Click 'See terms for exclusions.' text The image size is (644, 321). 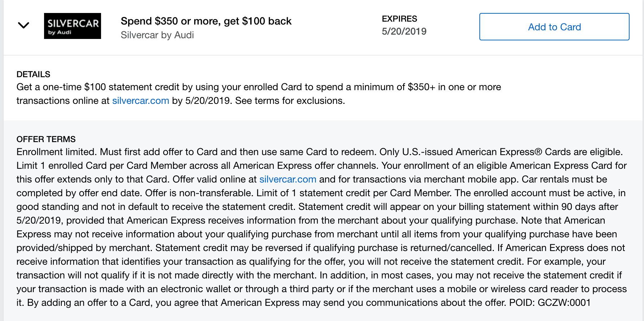coord(290,101)
